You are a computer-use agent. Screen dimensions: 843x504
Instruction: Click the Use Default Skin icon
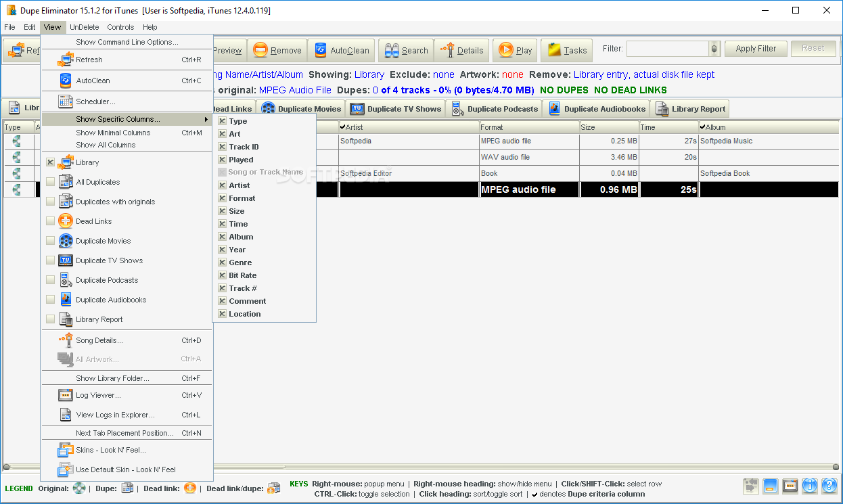pyautogui.click(x=66, y=469)
